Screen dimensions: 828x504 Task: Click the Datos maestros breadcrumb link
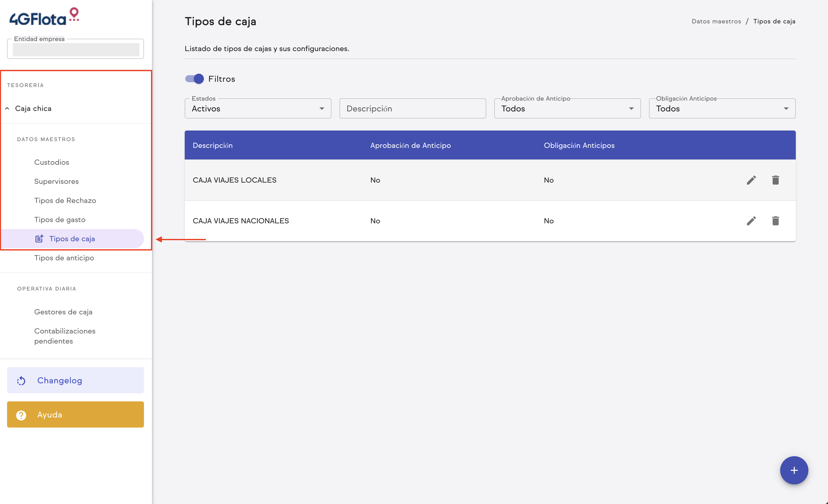(716, 21)
